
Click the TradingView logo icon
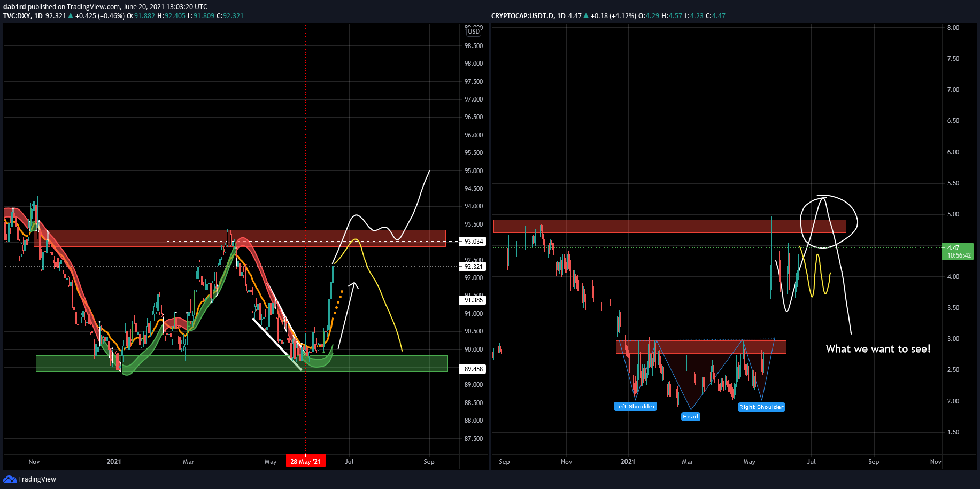(10, 479)
